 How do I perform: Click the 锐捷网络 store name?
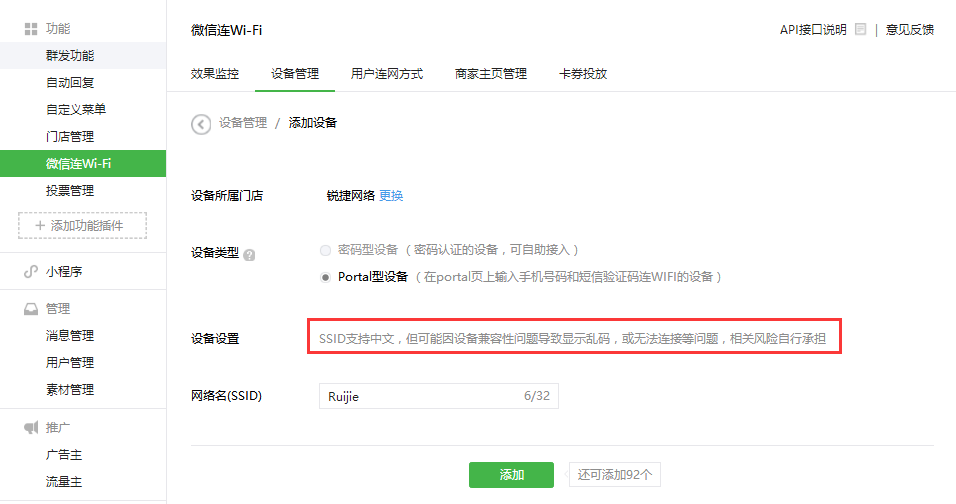pyautogui.click(x=351, y=196)
